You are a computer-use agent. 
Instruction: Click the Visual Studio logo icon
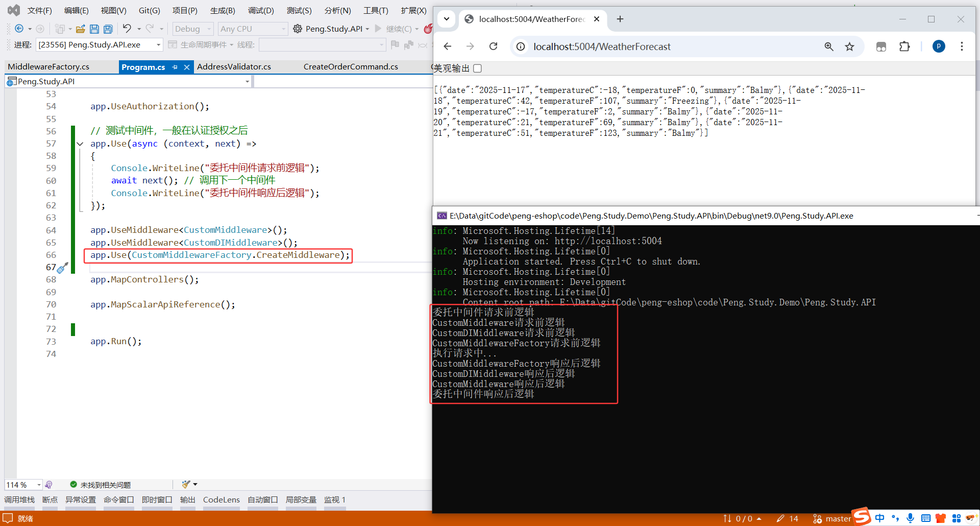(14, 10)
